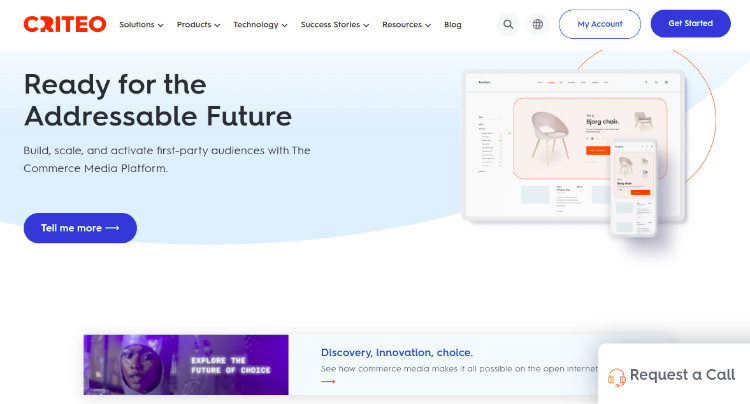
Task: Click the headset Request a Call icon
Action: [x=617, y=377]
